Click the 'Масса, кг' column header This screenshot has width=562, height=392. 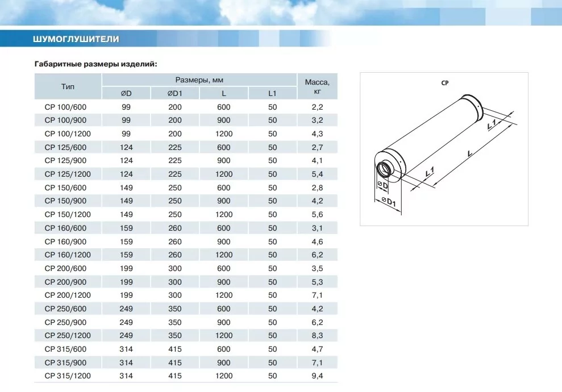pyautogui.click(x=317, y=86)
